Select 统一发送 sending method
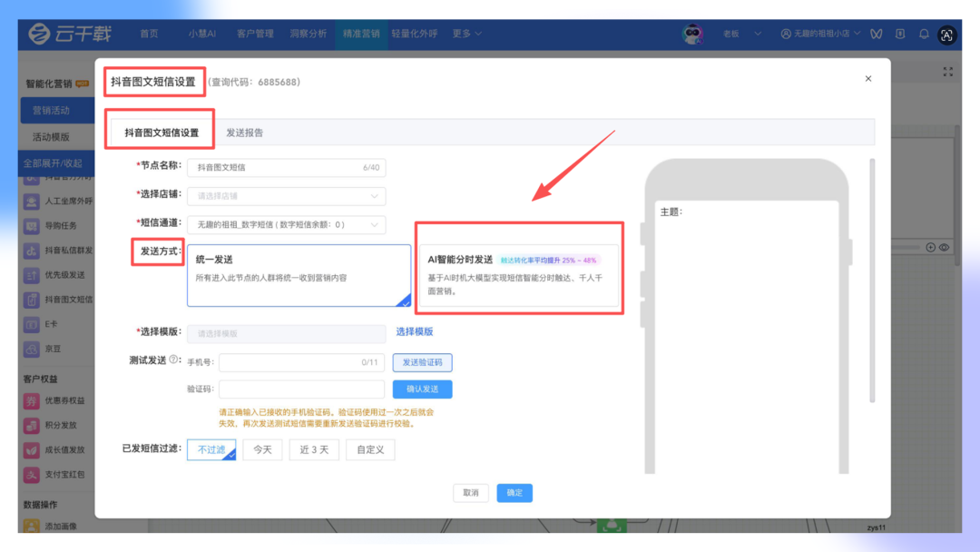 (x=299, y=276)
